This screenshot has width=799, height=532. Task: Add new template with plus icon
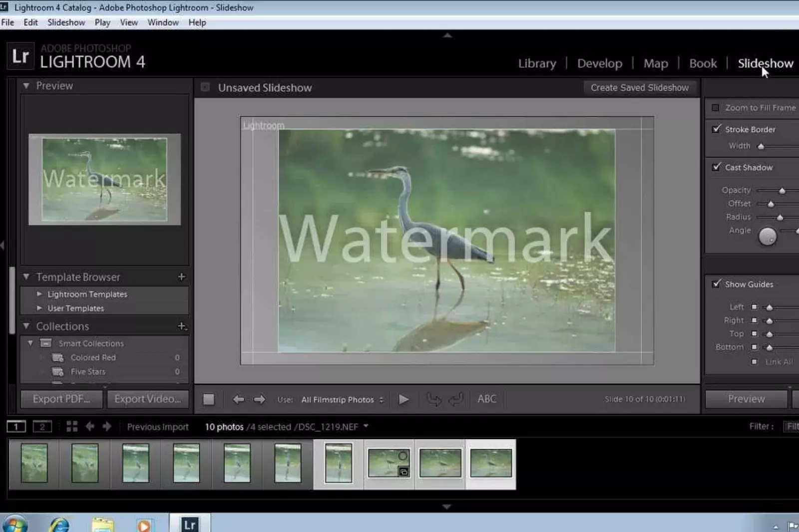[x=181, y=276]
